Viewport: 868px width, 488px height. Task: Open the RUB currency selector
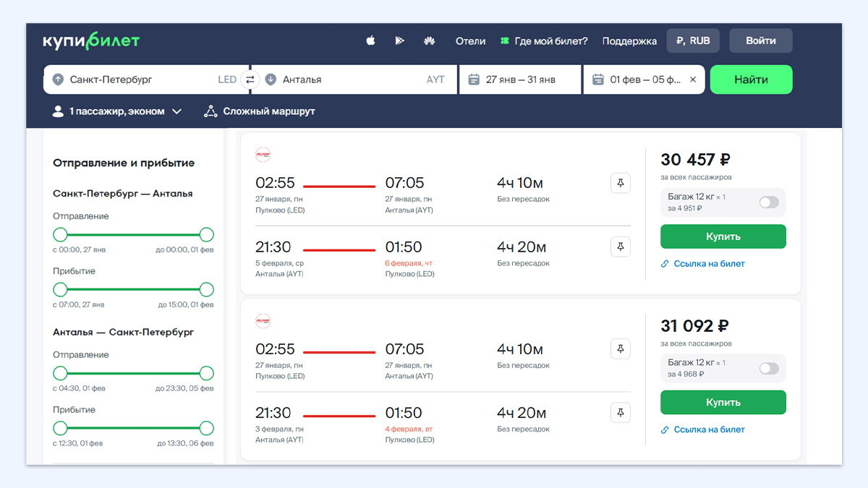pyautogui.click(x=692, y=41)
